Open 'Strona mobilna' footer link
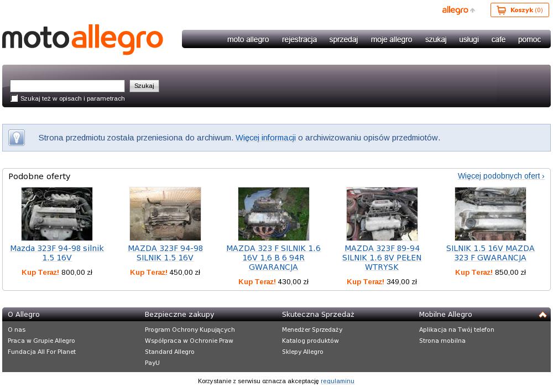 pos(442,341)
